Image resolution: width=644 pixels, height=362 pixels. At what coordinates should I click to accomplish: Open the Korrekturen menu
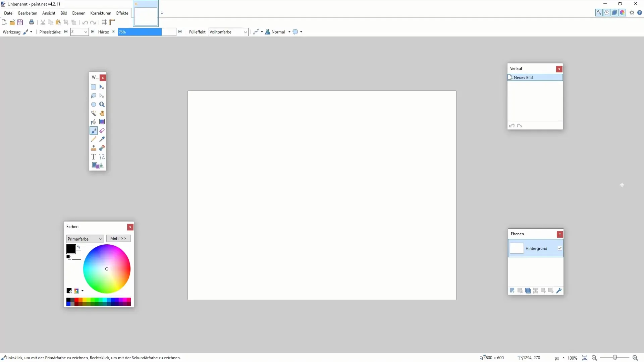click(101, 13)
